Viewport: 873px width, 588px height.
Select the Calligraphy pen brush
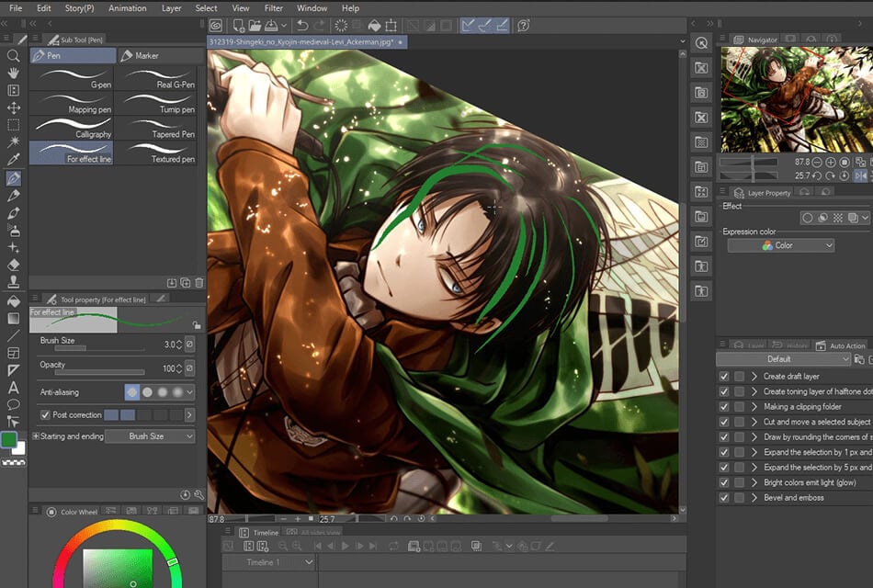point(72,128)
